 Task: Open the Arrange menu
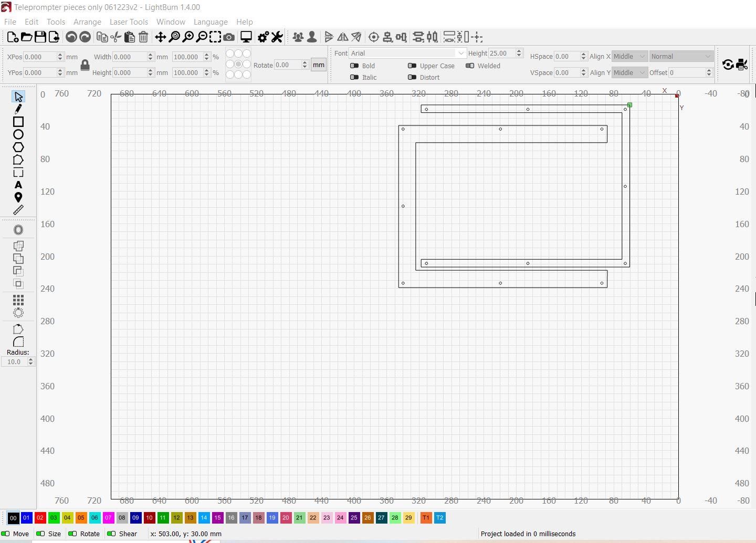[87, 22]
